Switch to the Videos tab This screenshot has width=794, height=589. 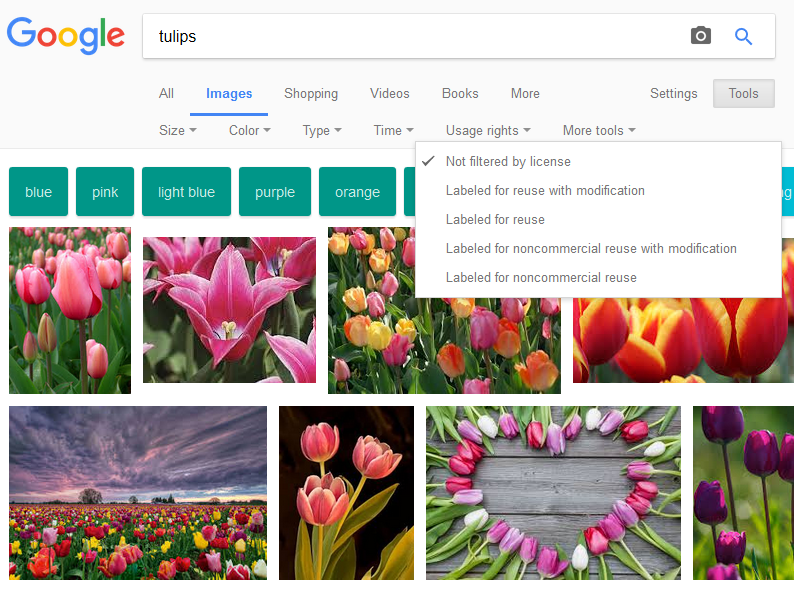click(389, 93)
